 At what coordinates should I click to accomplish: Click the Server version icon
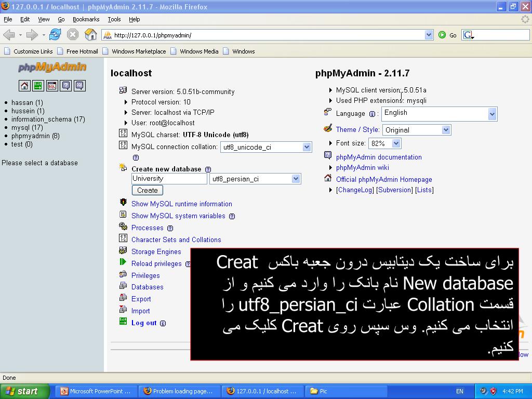pos(123,90)
